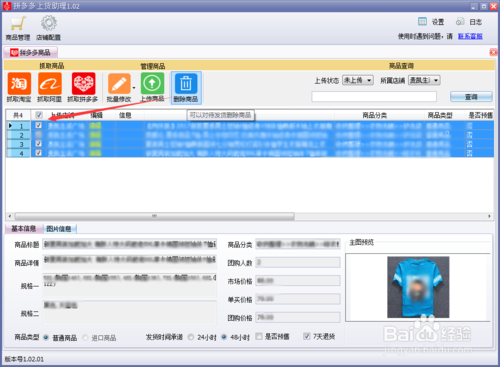Toggle the checkbox in row 1

tap(39, 126)
